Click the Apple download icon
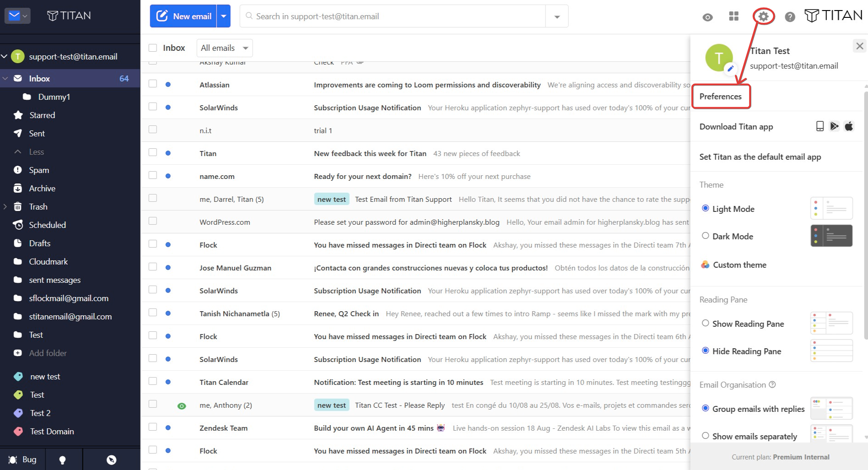The width and height of the screenshot is (868, 470). pyautogui.click(x=849, y=126)
